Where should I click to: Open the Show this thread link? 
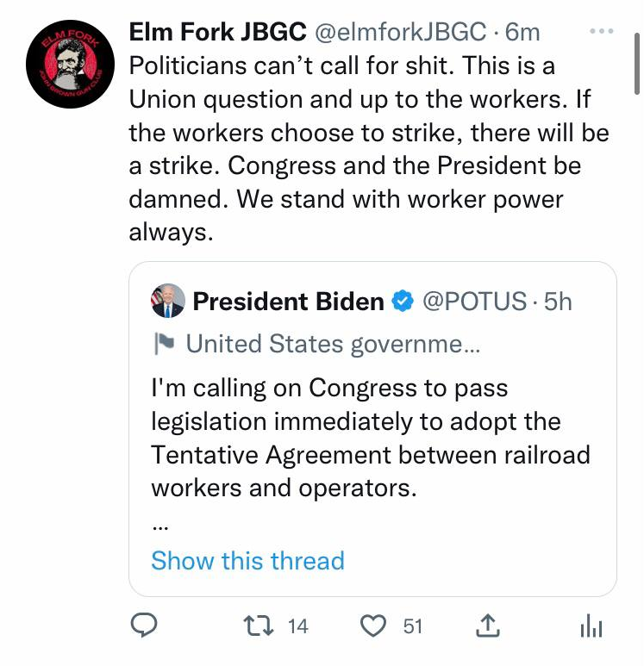[x=247, y=561]
